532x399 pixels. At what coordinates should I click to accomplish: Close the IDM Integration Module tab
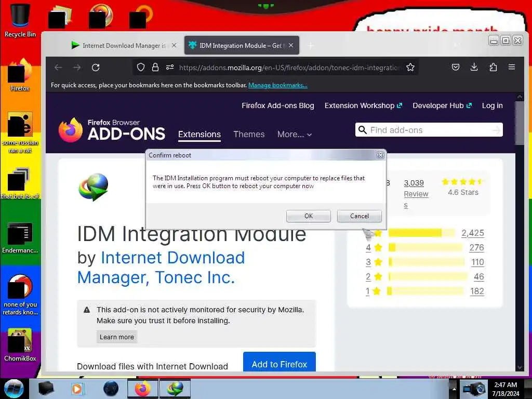(x=291, y=45)
